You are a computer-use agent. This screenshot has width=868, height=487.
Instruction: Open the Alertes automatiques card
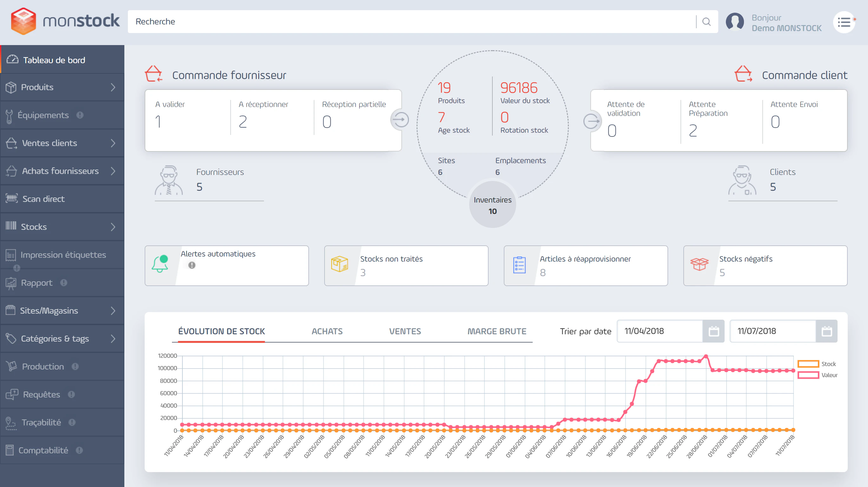(227, 266)
